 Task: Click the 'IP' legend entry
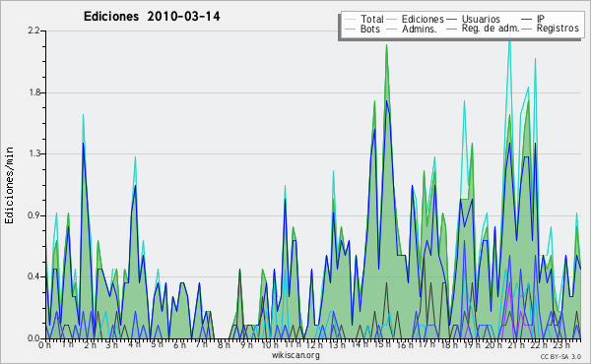541,19
